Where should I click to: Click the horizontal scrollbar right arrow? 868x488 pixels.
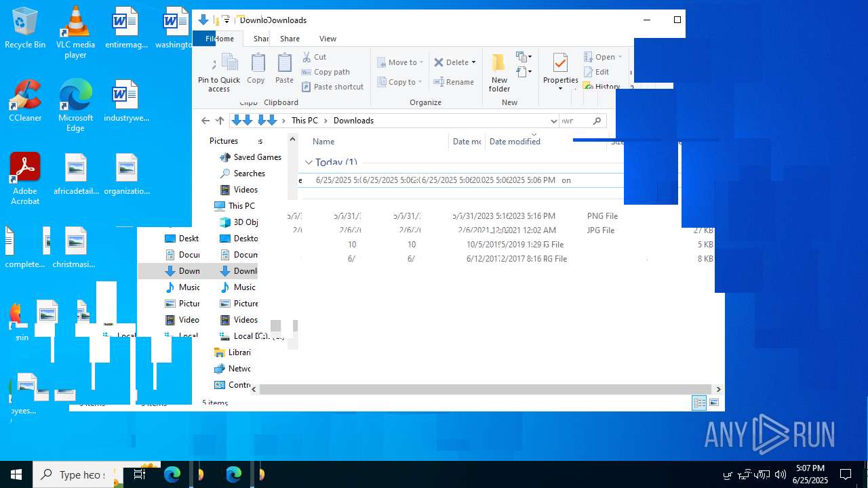click(x=718, y=389)
